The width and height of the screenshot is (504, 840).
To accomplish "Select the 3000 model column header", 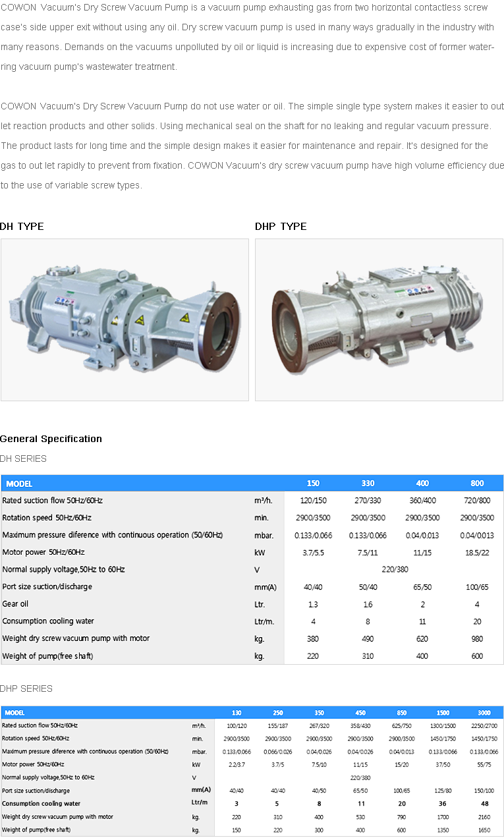I will point(484,713).
